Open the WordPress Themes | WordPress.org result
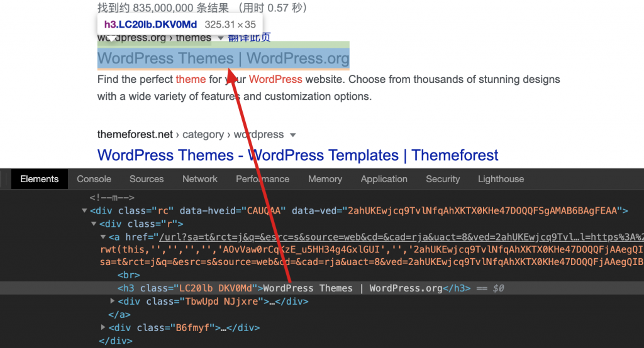 [223, 58]
